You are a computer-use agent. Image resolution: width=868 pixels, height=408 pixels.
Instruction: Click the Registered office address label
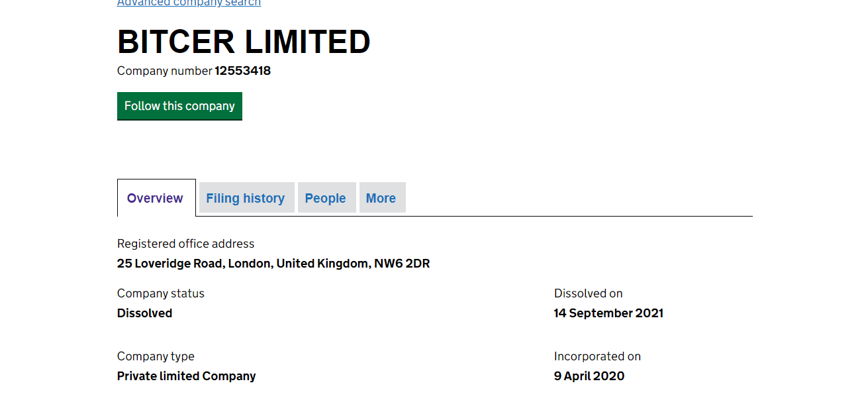pyautogui.click(x=185, y=244)
